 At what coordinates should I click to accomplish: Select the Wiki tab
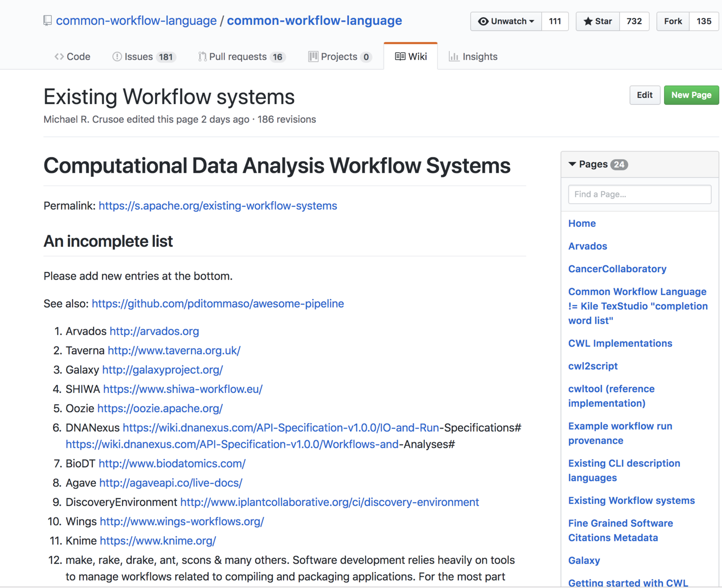[411, 57]
